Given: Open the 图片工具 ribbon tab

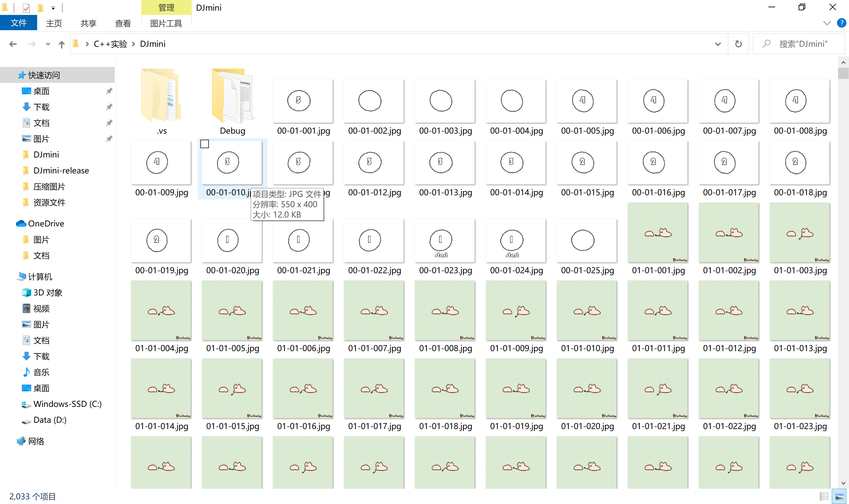Looking at the screenshot, I should (x=166, y=23).
